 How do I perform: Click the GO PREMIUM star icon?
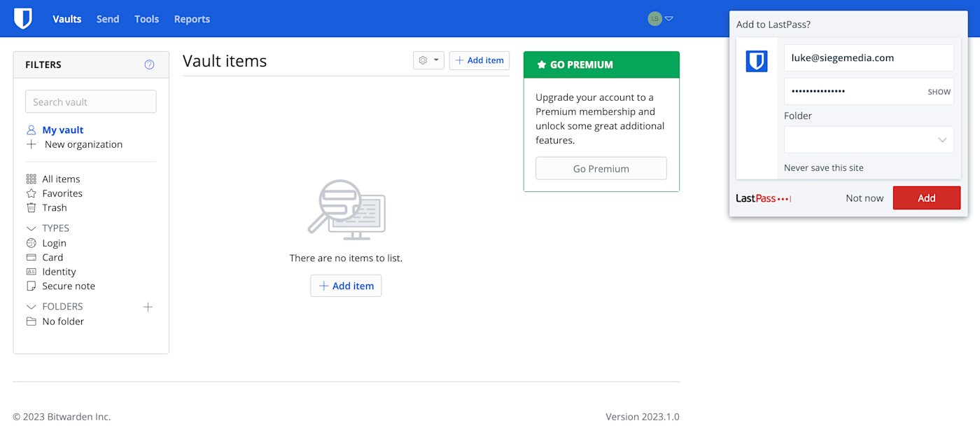[x=541, y=64]
